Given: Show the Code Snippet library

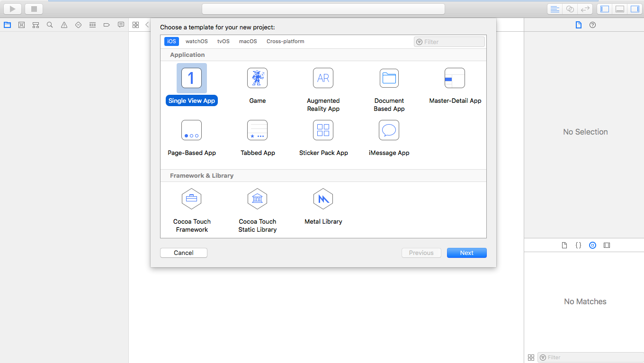Looking at the screenshot, I should click(x=578, y=245).
